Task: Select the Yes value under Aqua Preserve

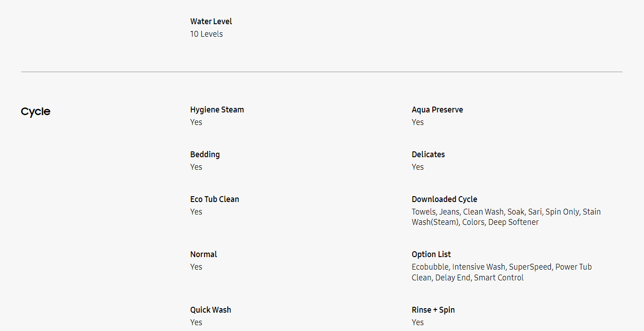Action: tap(418, 122)
